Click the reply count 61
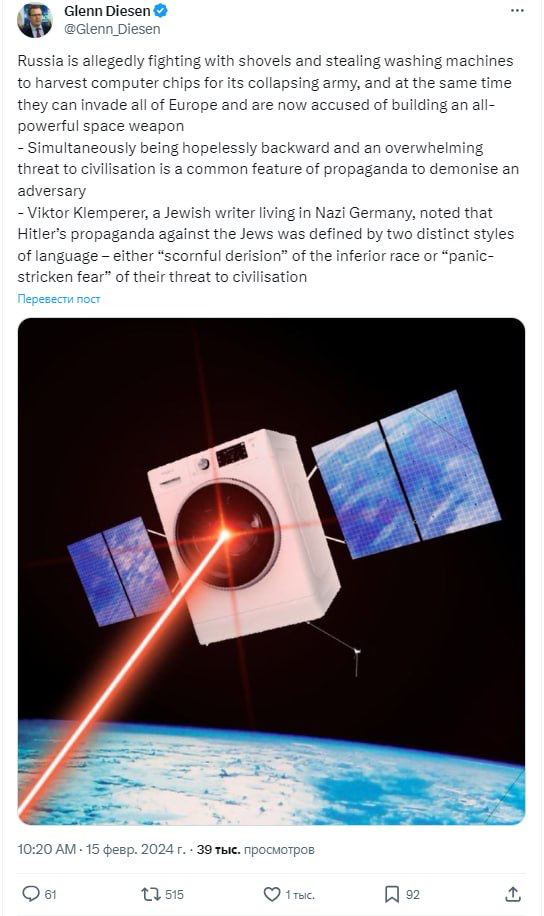Viewport: 544px width, 916px height. coord(50,894)
